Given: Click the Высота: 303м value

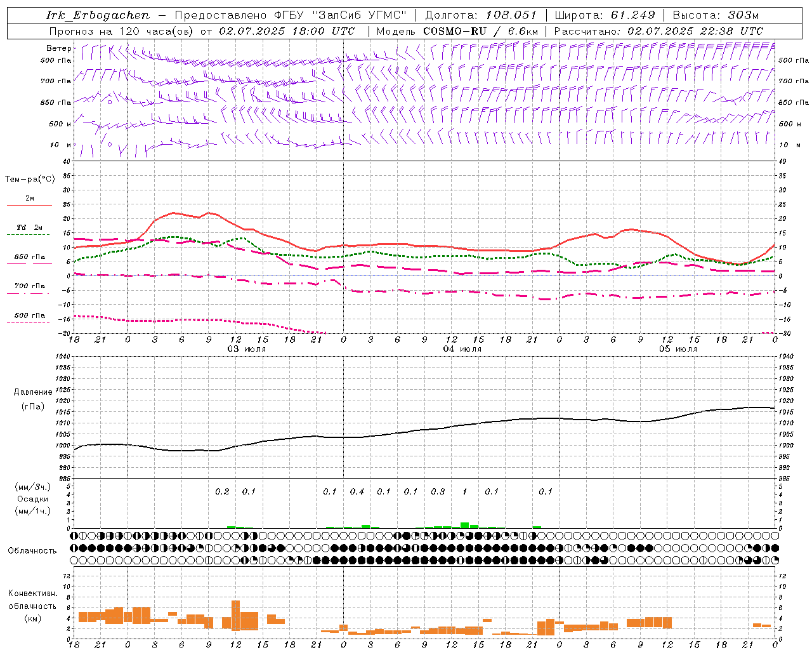Looking at the screenshot, I should [x=715, y=15].
